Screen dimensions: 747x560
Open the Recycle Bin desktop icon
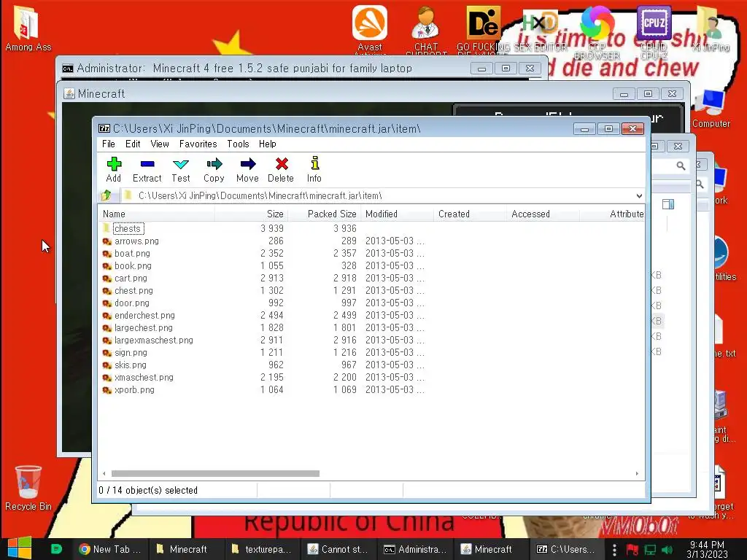[28, 488]
